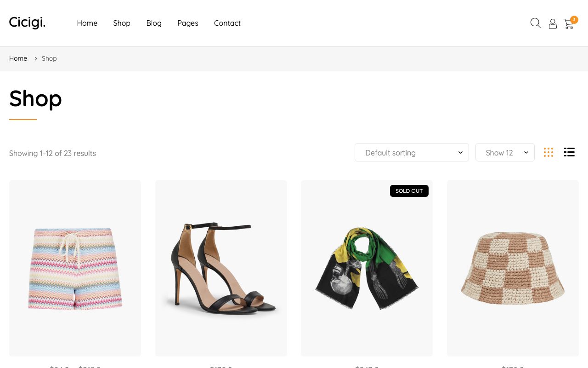Expand the Show 12 dropdown
This screenshot has width=588, height=368.
tap(505, 152)
